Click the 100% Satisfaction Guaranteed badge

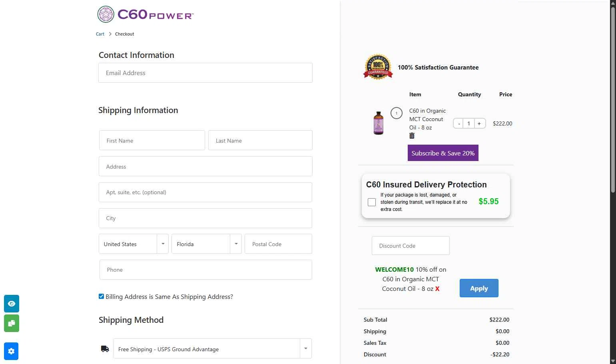tap(378, 67)
